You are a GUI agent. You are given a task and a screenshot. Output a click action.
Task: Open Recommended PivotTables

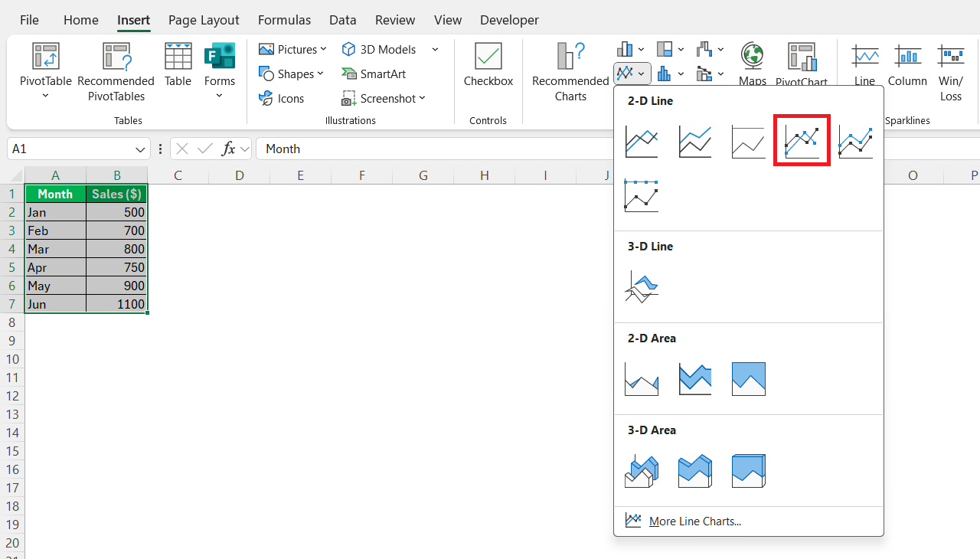point(116,71)
